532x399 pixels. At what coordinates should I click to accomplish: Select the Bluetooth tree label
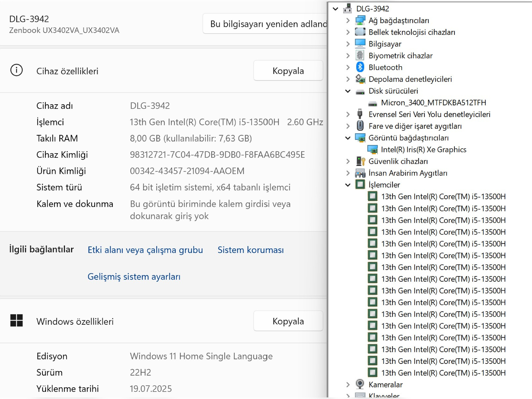coord(385,67)
